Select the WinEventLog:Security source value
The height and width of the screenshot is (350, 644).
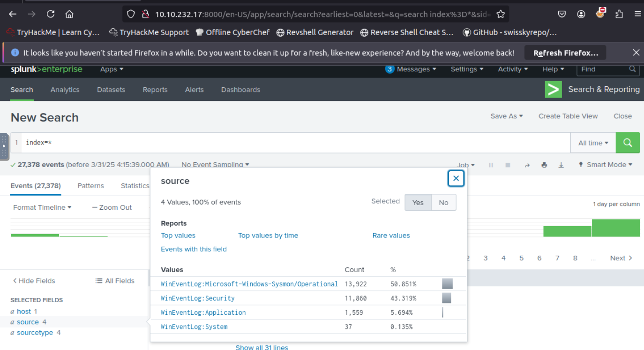(x=197, y=298)
